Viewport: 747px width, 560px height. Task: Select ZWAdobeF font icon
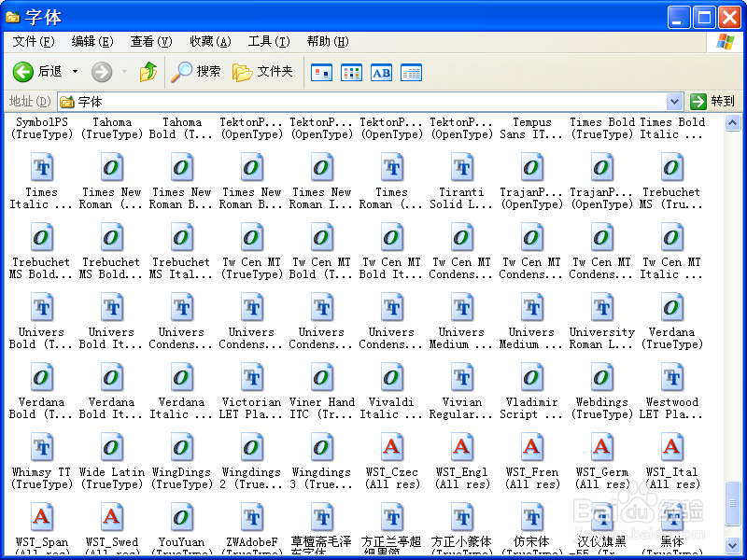point(252,517)
